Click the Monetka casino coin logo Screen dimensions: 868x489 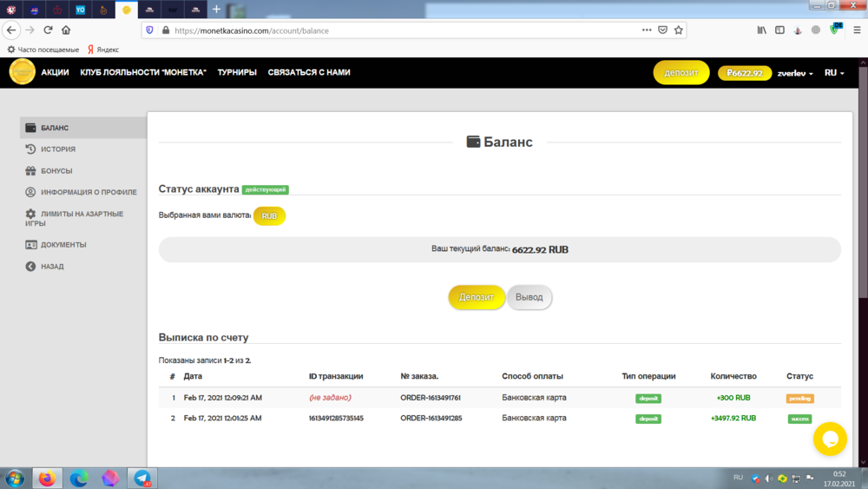tap(23, 72)
